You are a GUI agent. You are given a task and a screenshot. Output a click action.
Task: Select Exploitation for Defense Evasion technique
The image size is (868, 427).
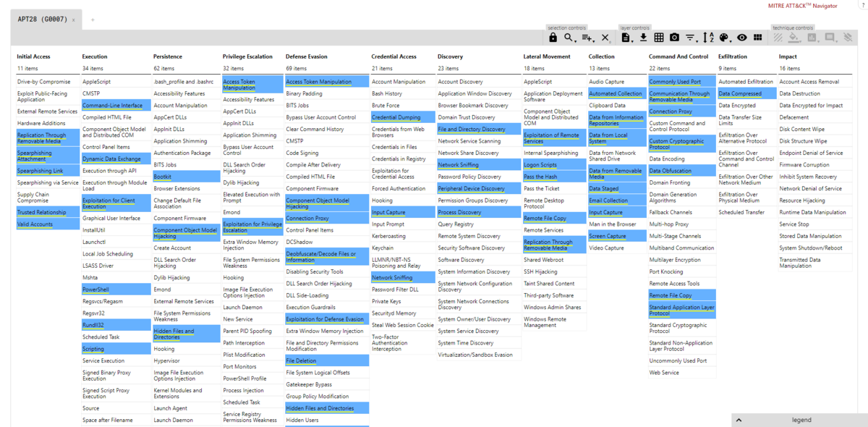coord(326,319)
